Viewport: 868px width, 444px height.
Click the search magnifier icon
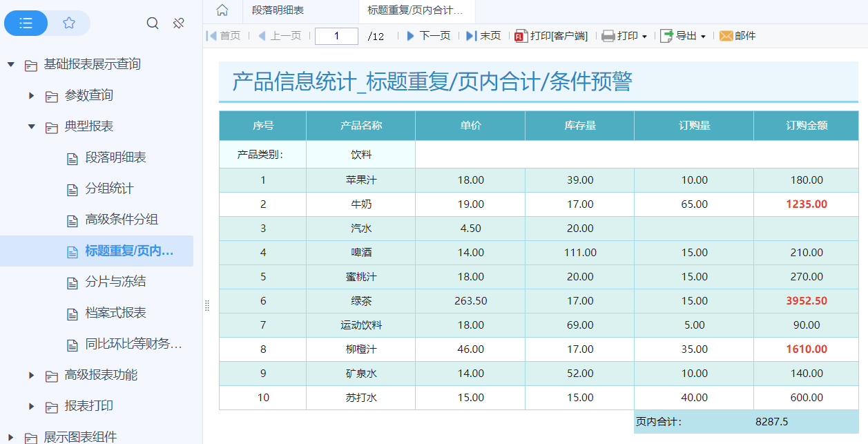(153, 23)
